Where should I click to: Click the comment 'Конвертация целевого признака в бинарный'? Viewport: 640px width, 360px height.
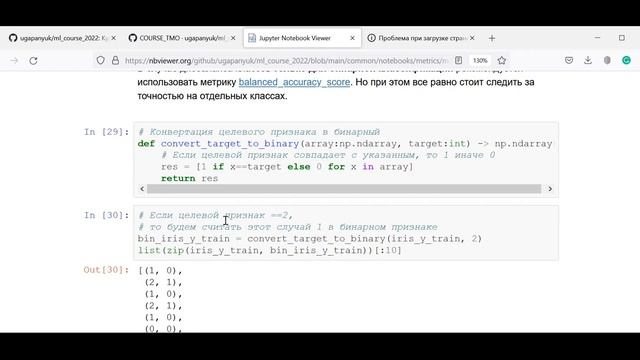259,132
